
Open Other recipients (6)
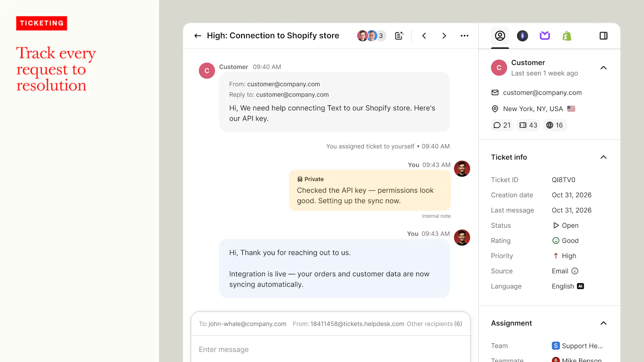click(434, 324)
